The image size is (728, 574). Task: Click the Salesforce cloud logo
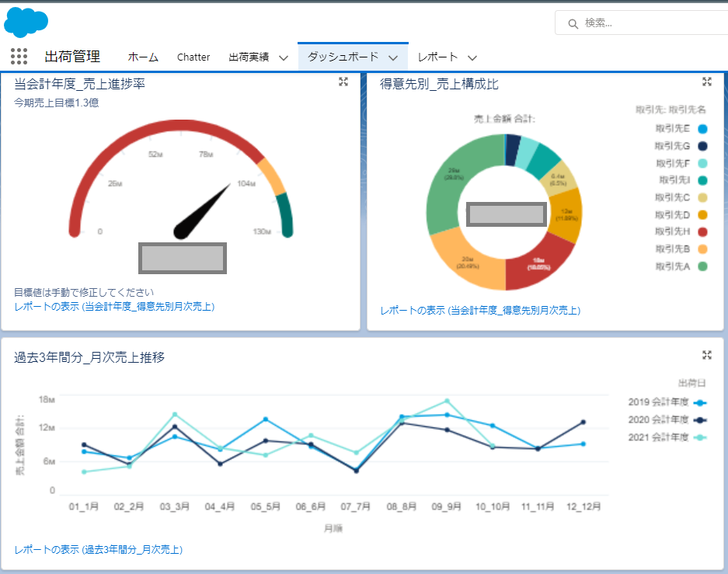click(26, 22)
